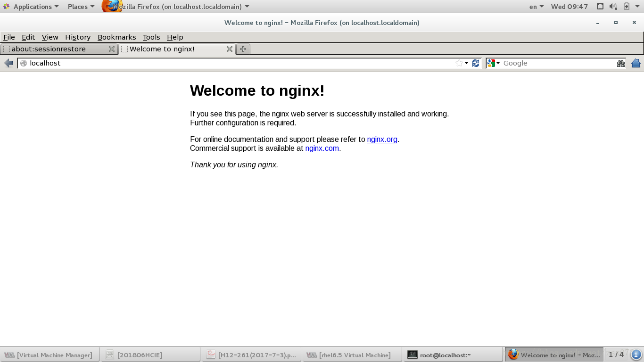Follow the nginx.org link
The image size is (644, 362).
382,140
